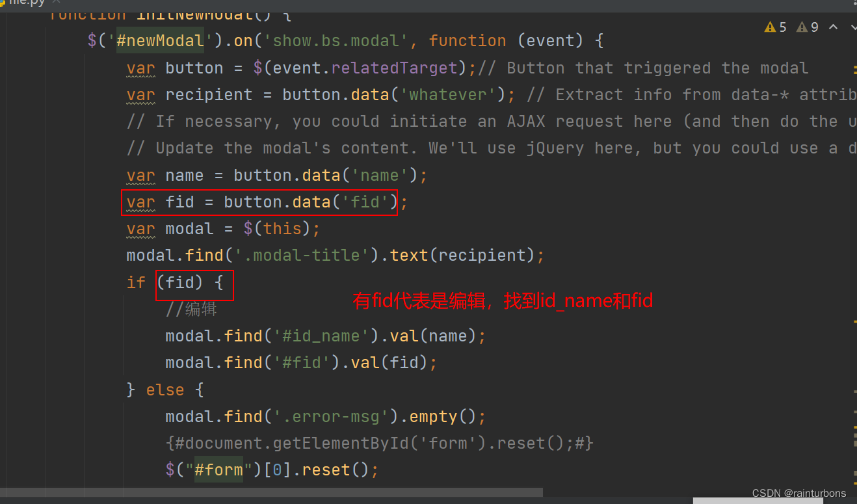The width and height of the screenshot is (857, 504).
Task: Click the '.modal-title' selector string
Action: tap(302, 256)
